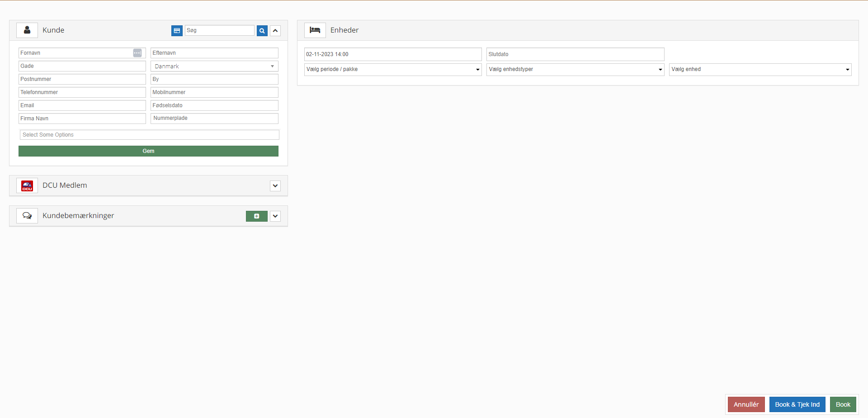Viewport: 868px width, 418px height.
Task: Collapse the Kunde panel
Action: pos(275,30)
